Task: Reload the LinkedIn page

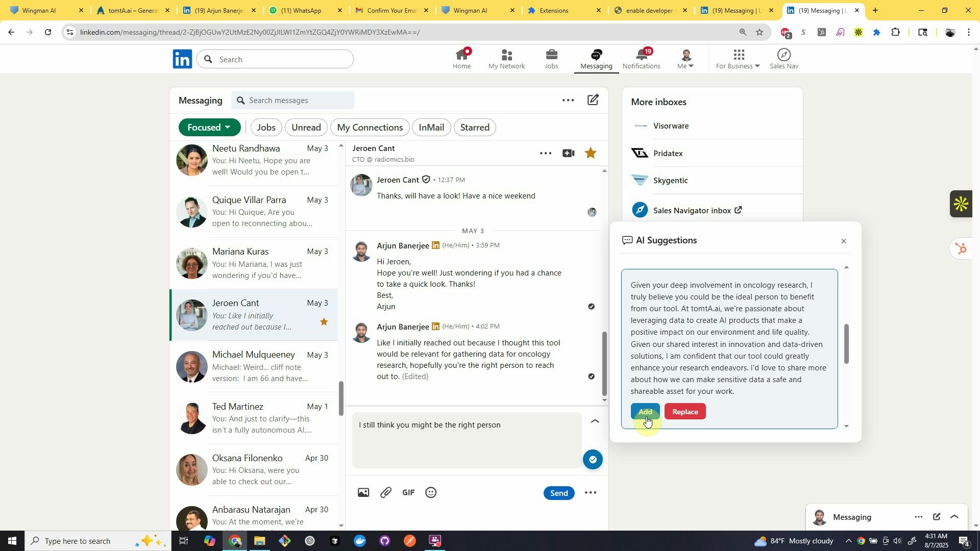Action: click(x=48, y=32)
